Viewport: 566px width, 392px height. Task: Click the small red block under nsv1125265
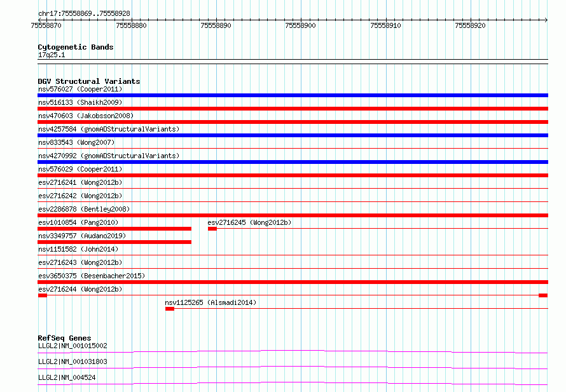coord(170,309)
